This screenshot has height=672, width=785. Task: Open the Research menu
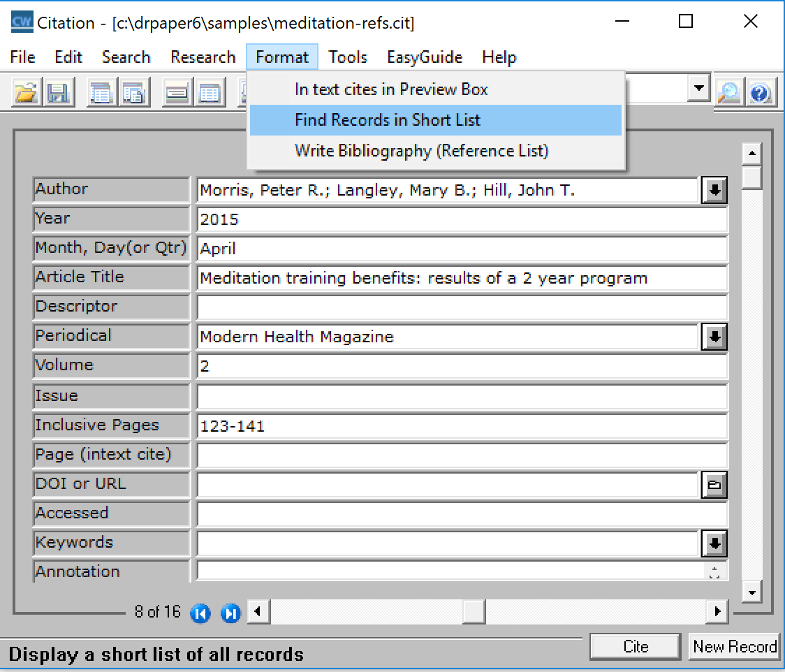(203, 57)
